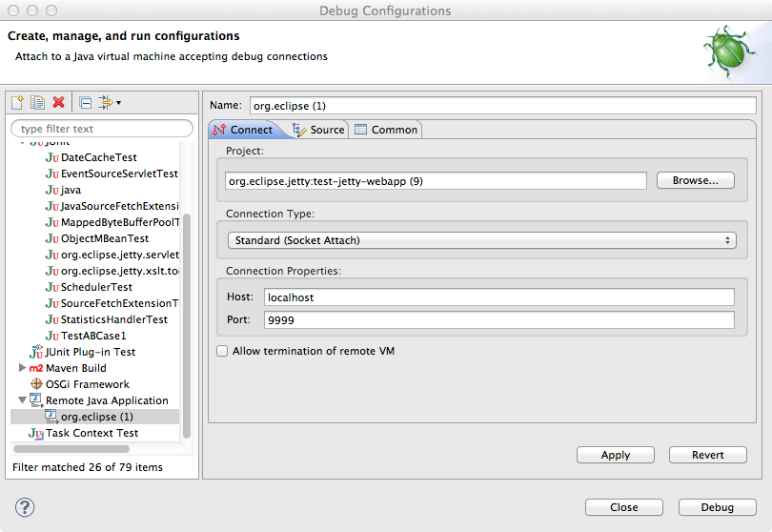Open the Connection Type dropdown
Viewport: 772px width, 532px height.
481,240
